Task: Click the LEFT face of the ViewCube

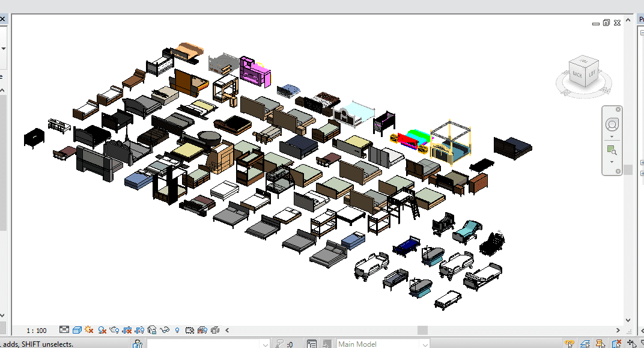Action: coord(592,73)
